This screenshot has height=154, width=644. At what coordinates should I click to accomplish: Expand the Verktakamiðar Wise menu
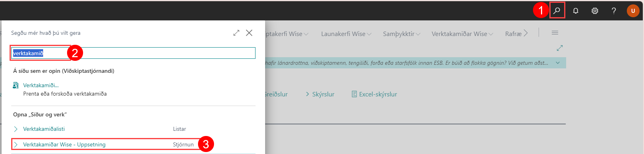[x=462, y=34]
